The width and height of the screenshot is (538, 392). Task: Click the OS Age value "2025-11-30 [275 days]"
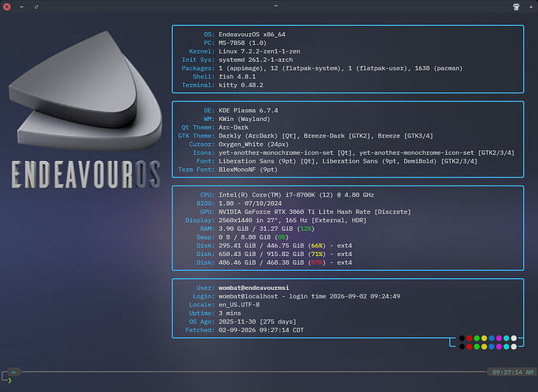point(257,321)
